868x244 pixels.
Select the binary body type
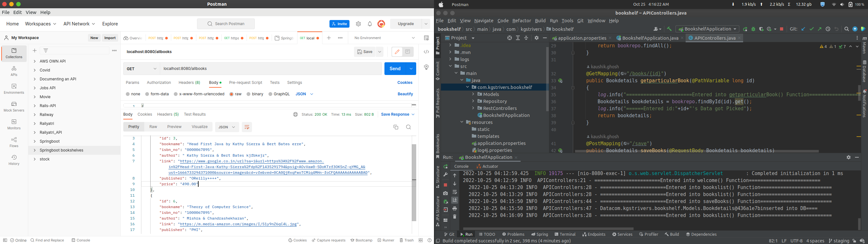tap(255, 94)
